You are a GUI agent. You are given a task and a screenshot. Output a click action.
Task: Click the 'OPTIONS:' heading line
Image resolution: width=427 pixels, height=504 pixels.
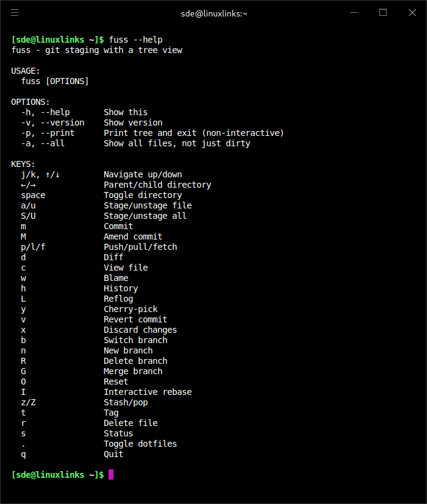30,102
